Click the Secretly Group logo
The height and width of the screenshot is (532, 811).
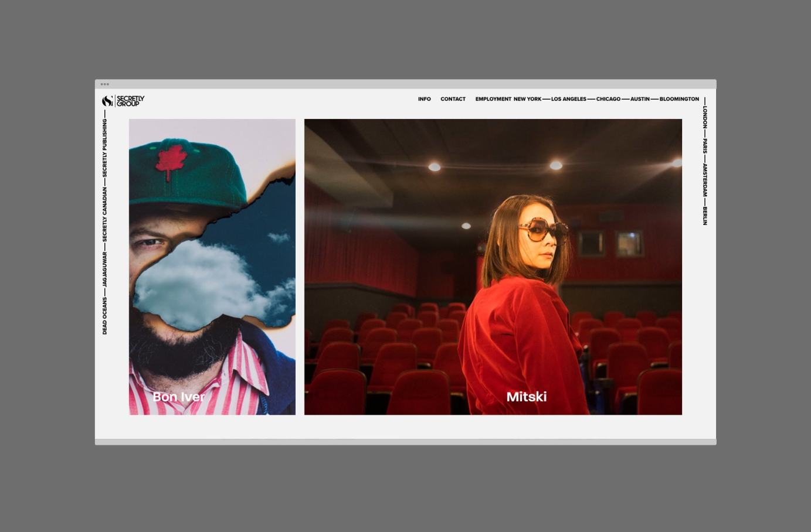point(123,101)
